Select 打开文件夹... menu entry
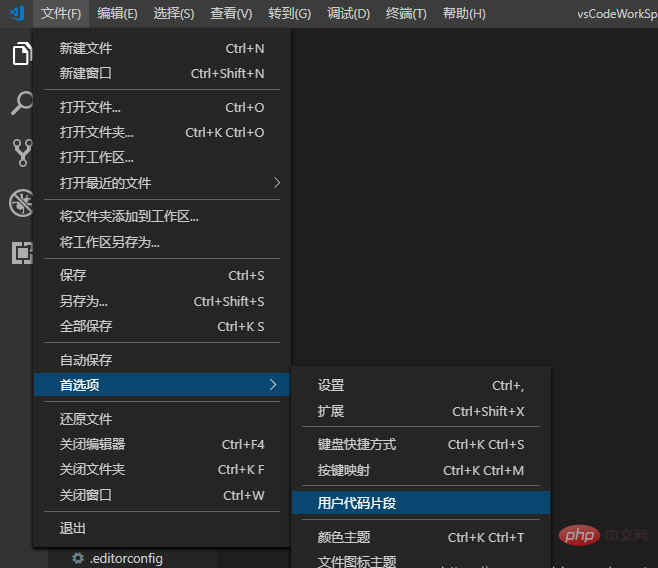Screen dimensions: 658x568 click(162, 133)
